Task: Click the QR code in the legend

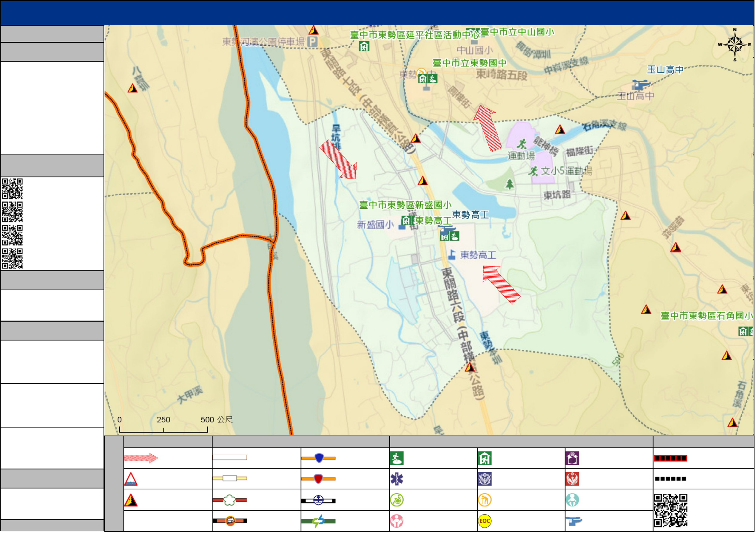Action: (671, 511)
